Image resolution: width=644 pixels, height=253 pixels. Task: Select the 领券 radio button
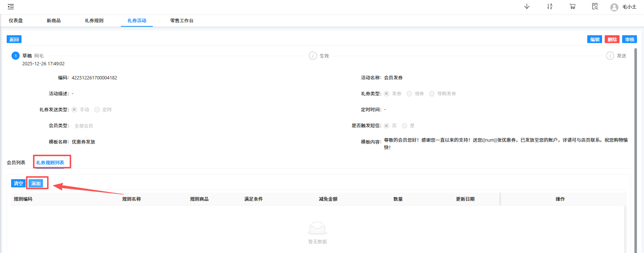(409, 94)
